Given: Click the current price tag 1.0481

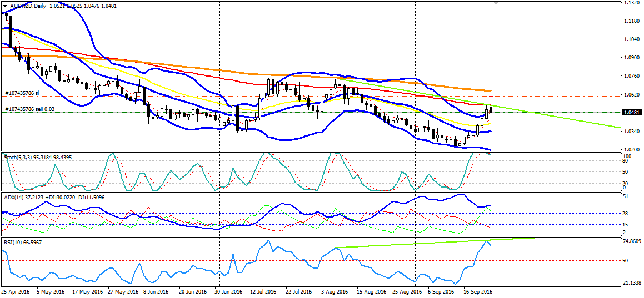Looking at the screenshot, I should 631,112.
